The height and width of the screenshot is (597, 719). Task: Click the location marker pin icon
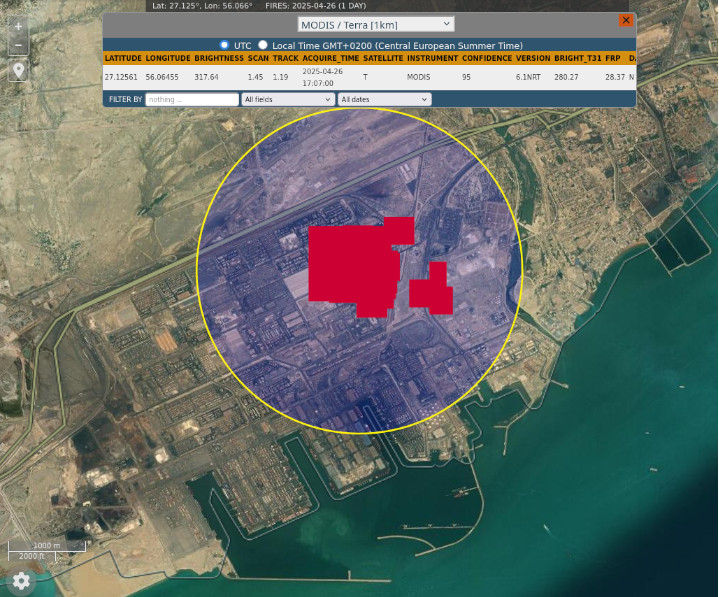pyautogui.click(x=18, y=70)
